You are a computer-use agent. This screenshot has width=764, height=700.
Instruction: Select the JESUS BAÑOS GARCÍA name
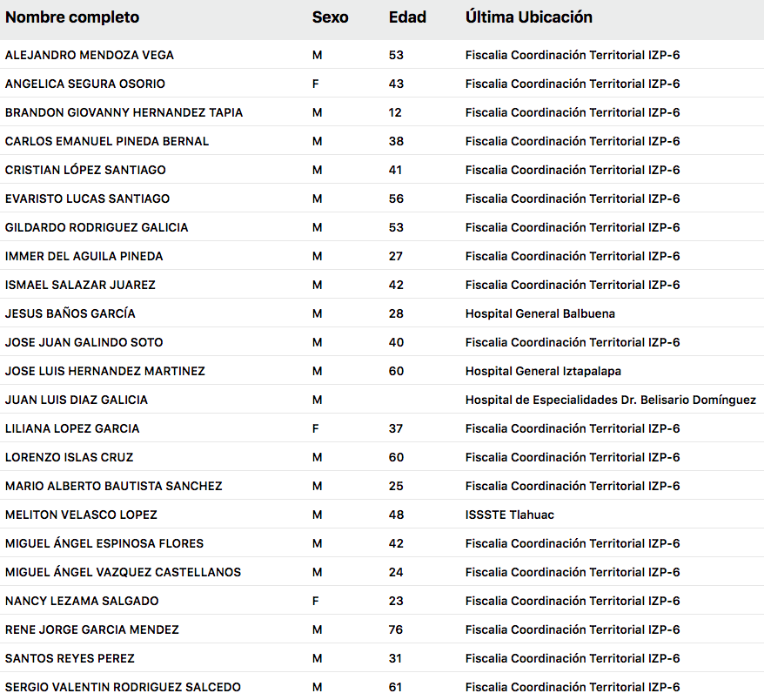pyautogui.click(x=70, y=313)
